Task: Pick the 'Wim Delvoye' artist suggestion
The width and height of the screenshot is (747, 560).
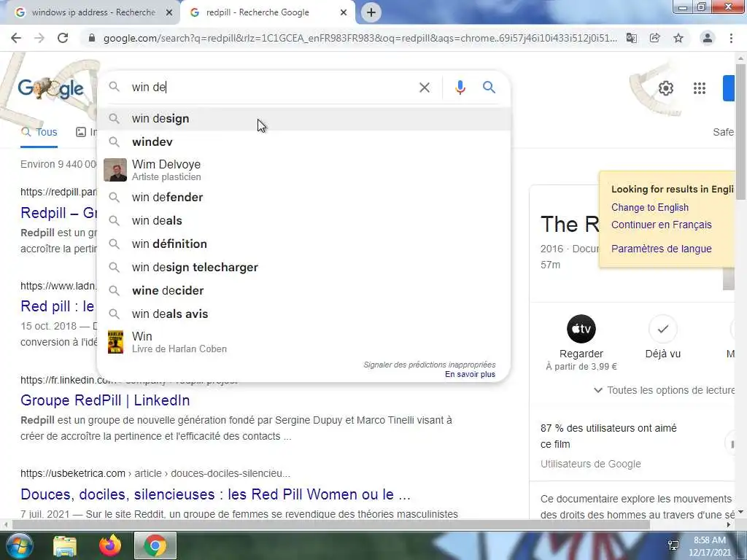Action: point(303,170)
